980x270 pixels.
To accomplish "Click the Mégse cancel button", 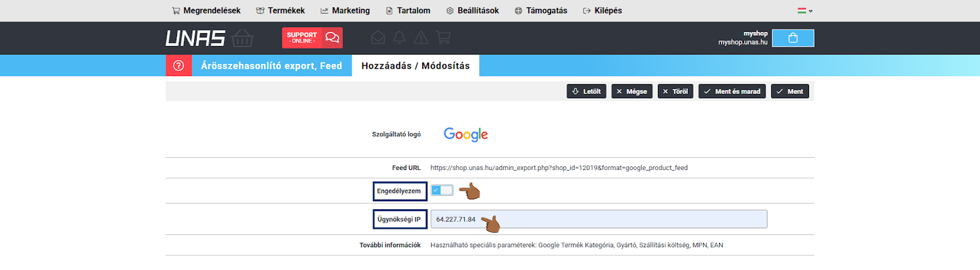I will pos(632,91).
